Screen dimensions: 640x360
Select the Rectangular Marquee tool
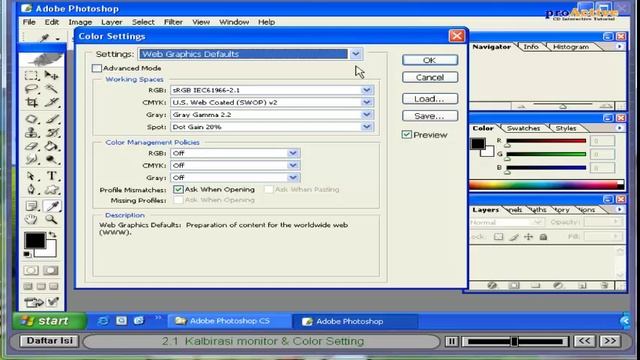click(x=31, y=76)
